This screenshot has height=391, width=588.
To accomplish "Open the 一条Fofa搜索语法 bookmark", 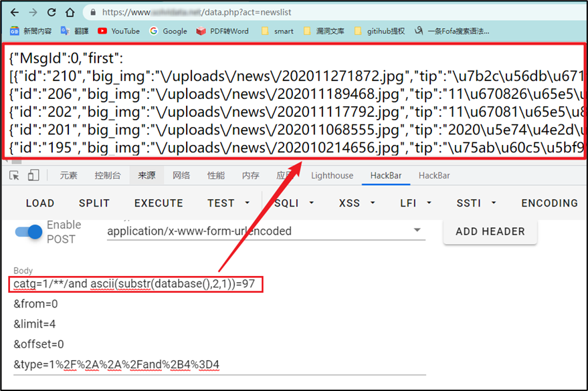I will pos(452,31).
